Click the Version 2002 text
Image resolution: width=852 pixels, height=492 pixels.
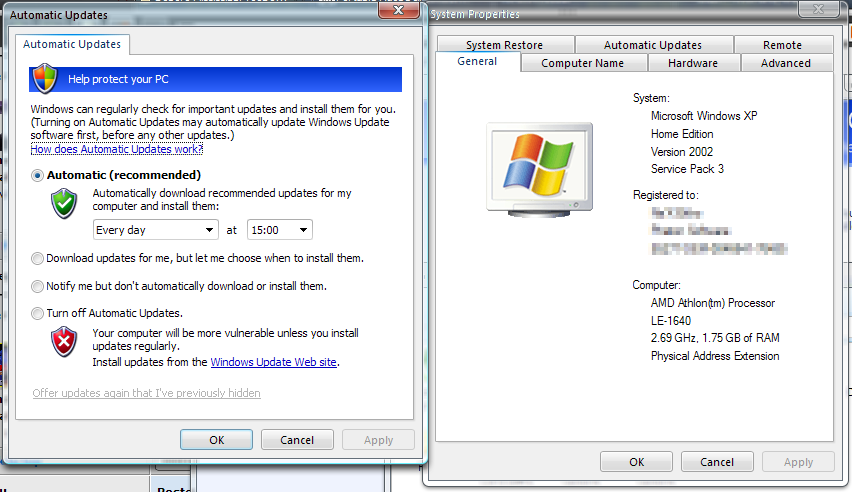(x=682, y=152)
